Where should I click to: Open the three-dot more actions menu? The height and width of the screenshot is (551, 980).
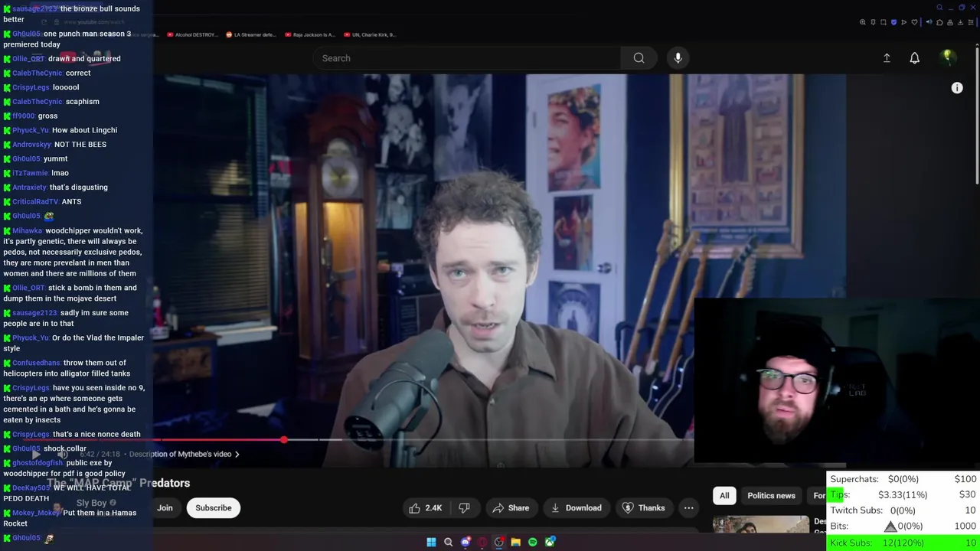[688, 508]
